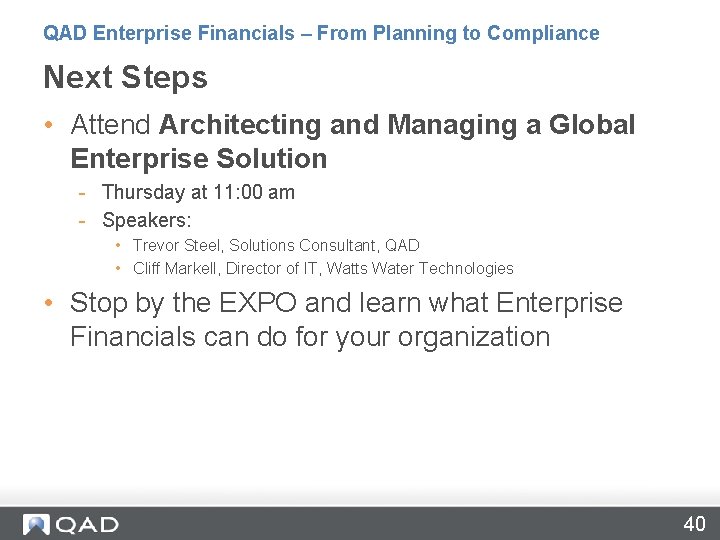Click the blue header QAD Enterprise Financials title
Viewport: 720px width, 540px height.
[321, 33]
